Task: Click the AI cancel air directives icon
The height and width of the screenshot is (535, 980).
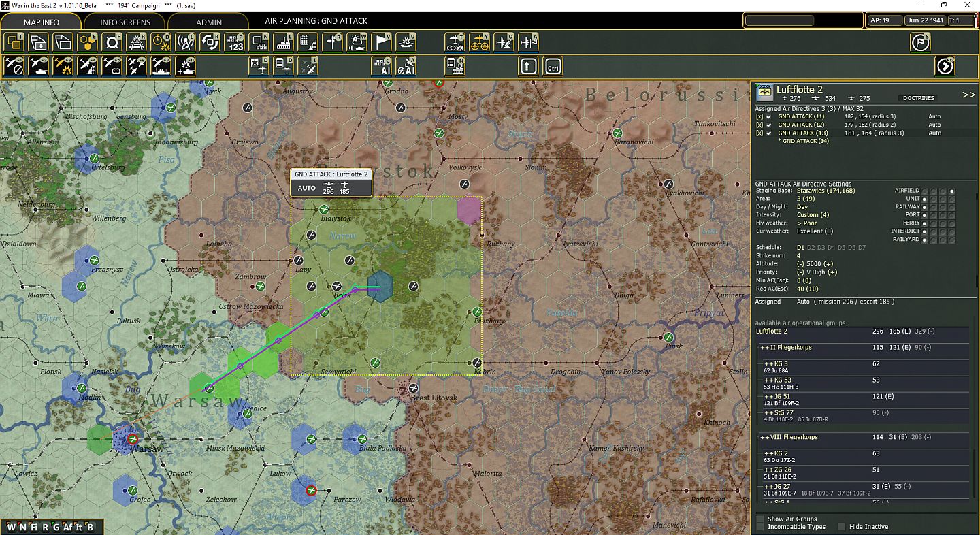Action: tap(406, 66)
